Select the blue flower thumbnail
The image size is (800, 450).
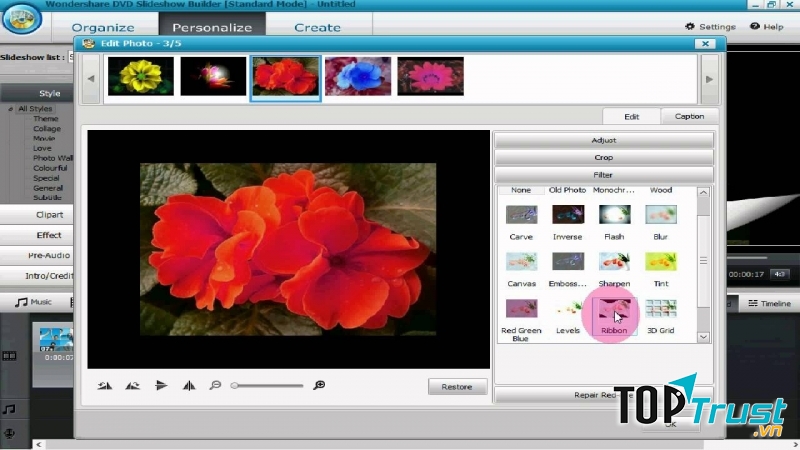(358, 77)
